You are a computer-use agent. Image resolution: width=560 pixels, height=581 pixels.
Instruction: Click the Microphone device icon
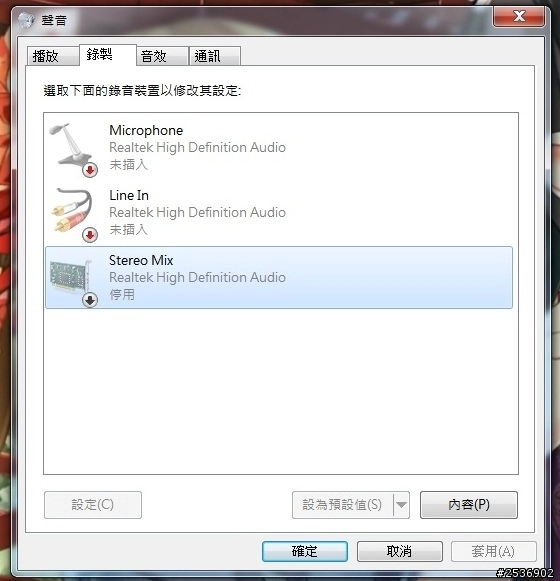(x=73, y=149)
